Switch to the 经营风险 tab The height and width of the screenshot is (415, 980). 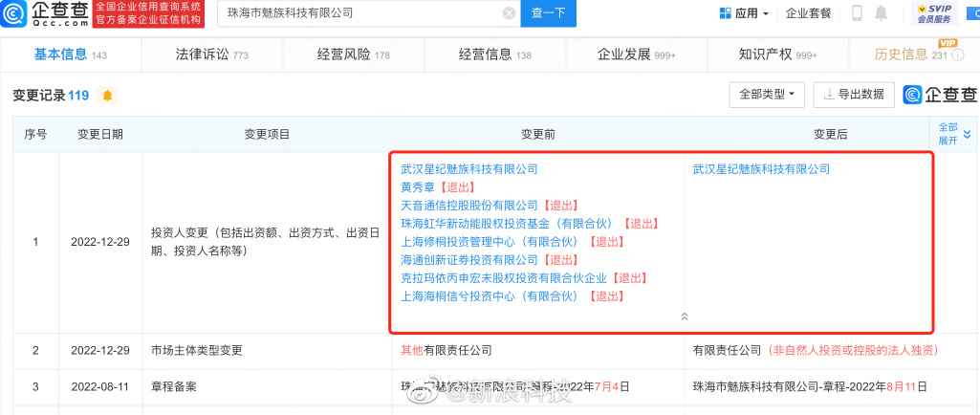point(354,55)
